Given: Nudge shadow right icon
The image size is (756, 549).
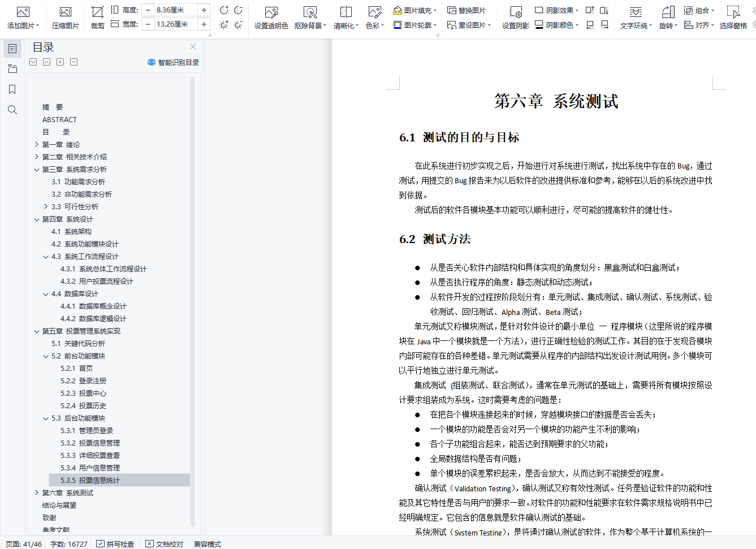Looking at the screenshot, I should click(x=604, y=25).
